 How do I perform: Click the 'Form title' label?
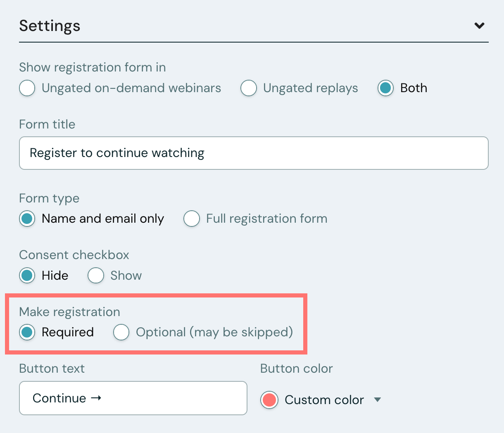(47, 124)
